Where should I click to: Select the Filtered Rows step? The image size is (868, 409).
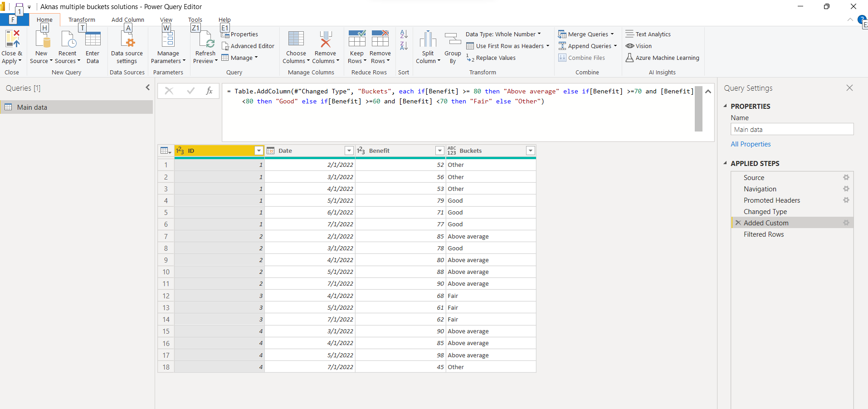pyautogui.click(x=792, y=234)
